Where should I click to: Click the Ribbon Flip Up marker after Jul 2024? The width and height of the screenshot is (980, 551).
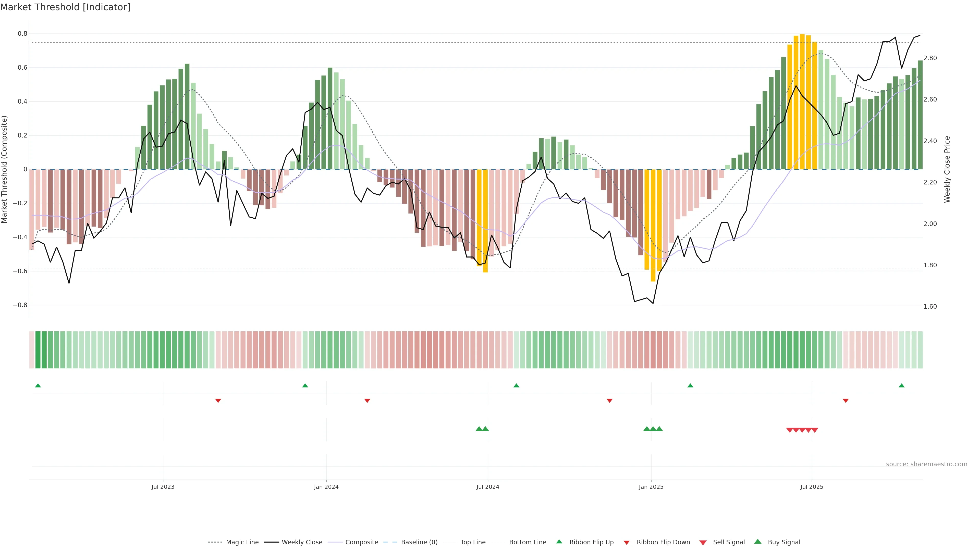tap(516, 386)
